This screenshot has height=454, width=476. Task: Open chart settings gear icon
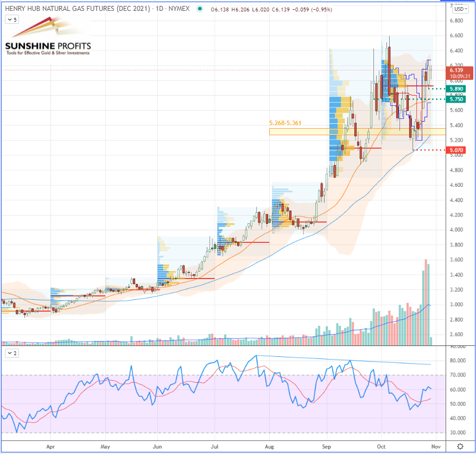pos(460,446)
